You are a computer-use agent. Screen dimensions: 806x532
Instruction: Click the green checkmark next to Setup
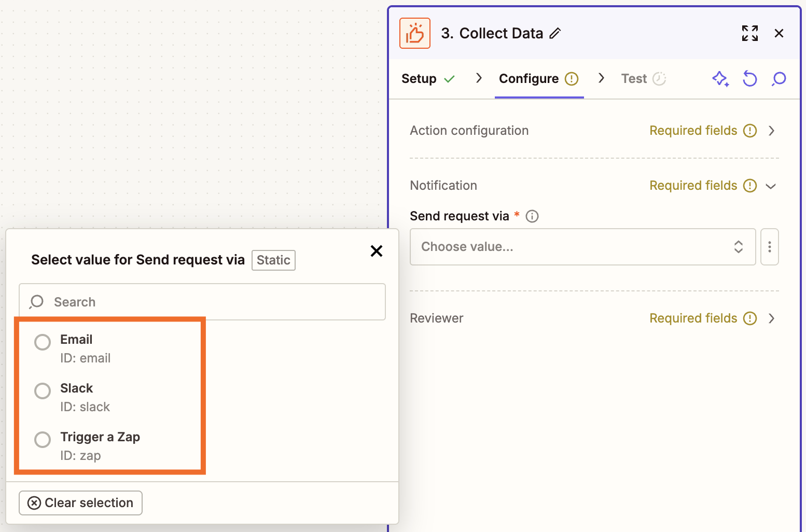(x=450, y=79)
